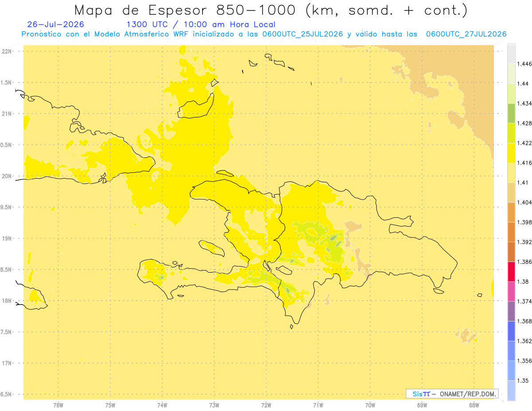Click the 76W longitude axis label
This screenshot has width=532, height=411.
pos(58,405)
